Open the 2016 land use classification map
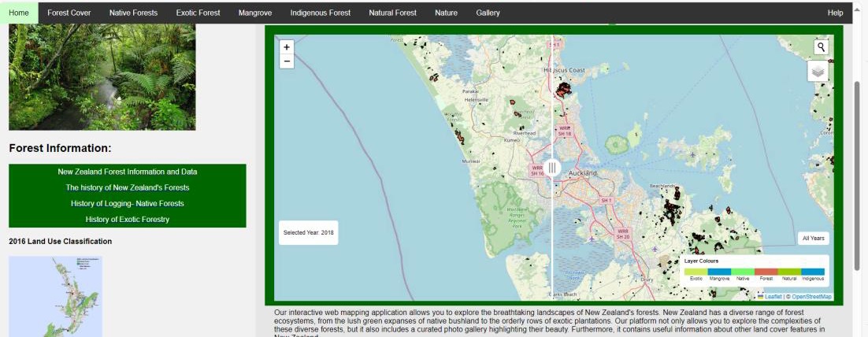 point(55,297)
